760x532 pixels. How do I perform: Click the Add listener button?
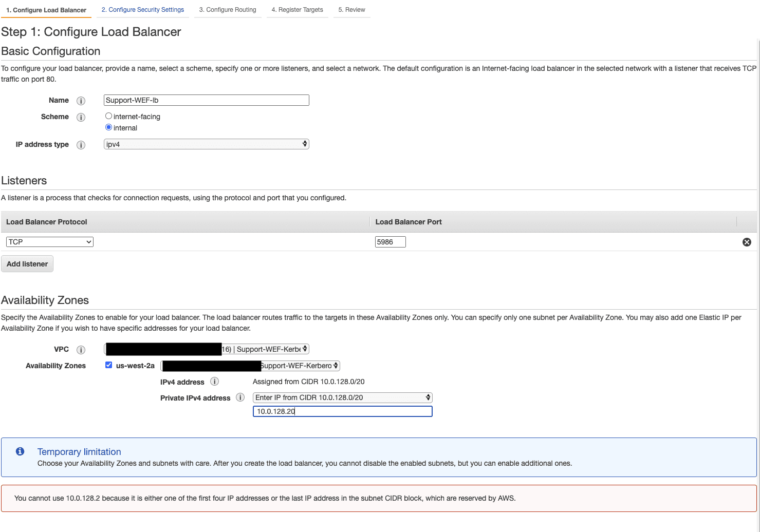[x=27, y=264]
